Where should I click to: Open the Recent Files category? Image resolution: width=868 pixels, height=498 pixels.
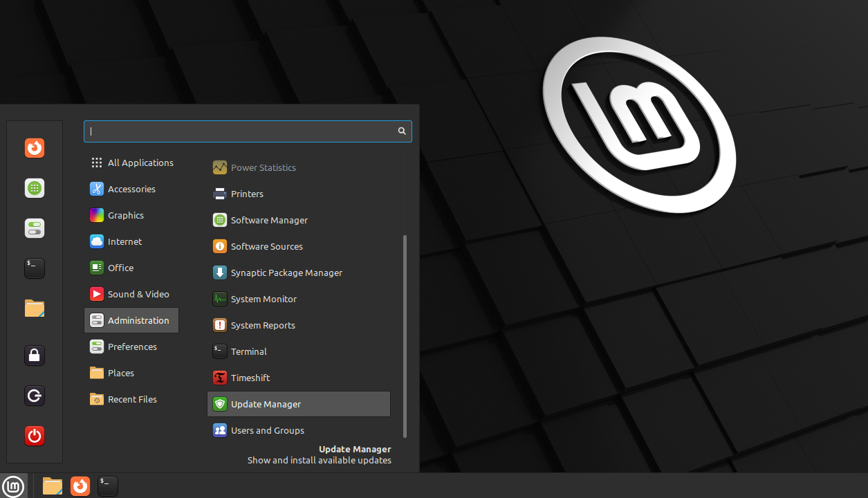coord(131,399)
